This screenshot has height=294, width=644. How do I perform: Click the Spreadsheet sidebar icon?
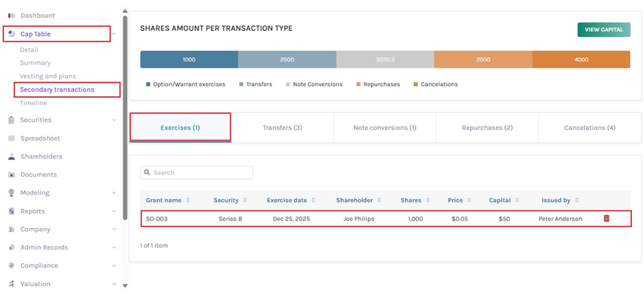coord(11,138)
